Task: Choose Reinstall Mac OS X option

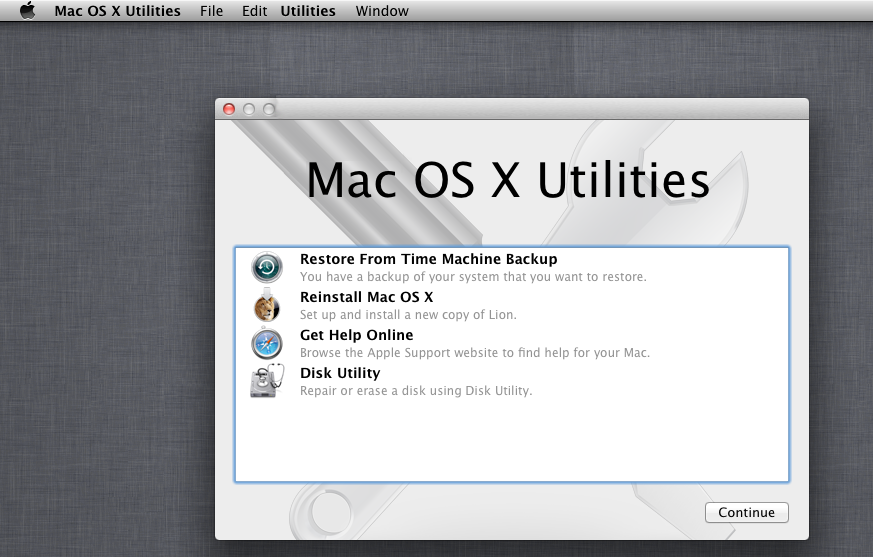Action: (366, 297)
